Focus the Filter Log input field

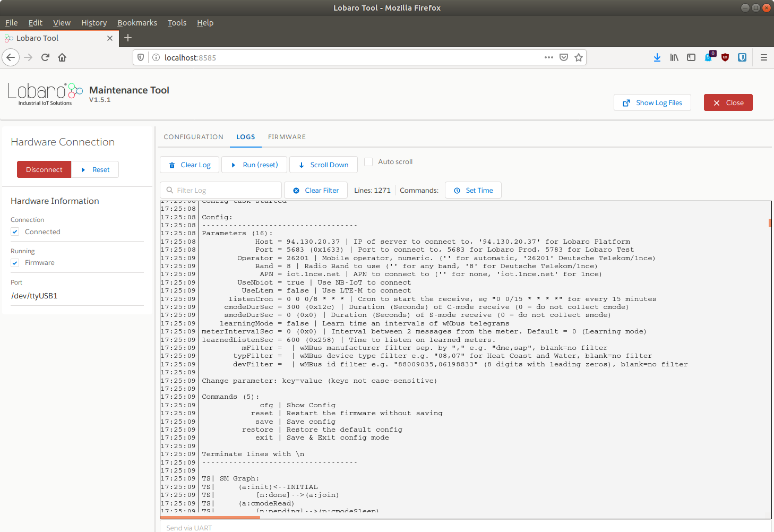(221, 190)
